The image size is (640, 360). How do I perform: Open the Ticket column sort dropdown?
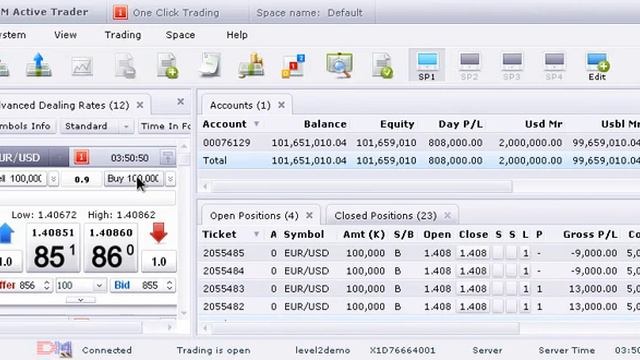point(256,234)
